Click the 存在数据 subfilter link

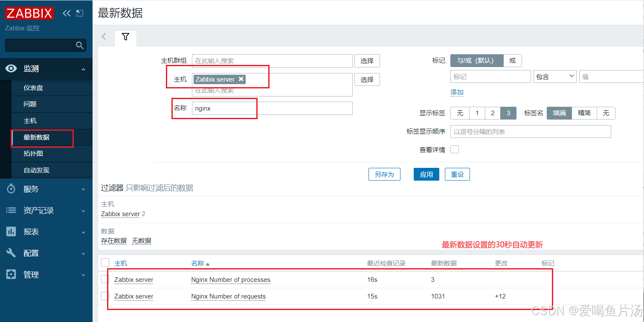click(114, 240)
